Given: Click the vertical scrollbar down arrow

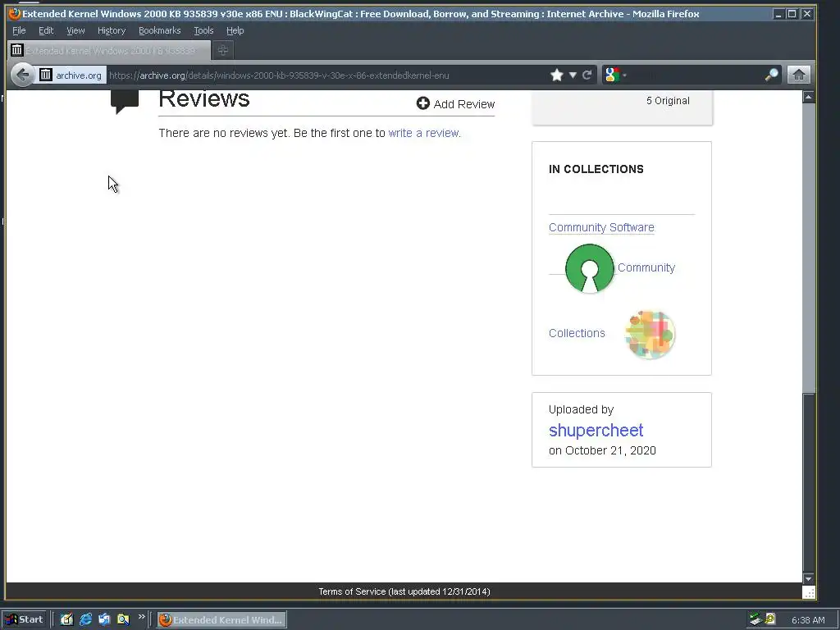Looking at the screenshot, I should click(x=809, y=578).
